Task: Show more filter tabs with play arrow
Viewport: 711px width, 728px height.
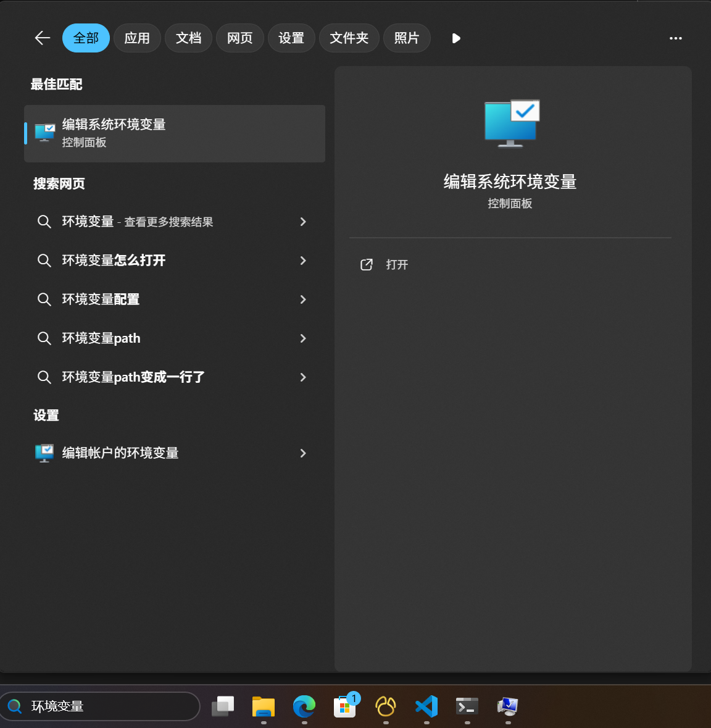Action: 455,38
